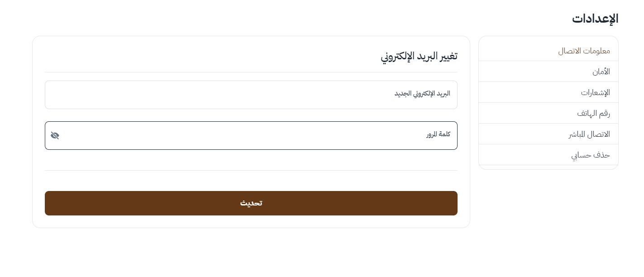Choose حذف حسابي from sidebar

590,155
